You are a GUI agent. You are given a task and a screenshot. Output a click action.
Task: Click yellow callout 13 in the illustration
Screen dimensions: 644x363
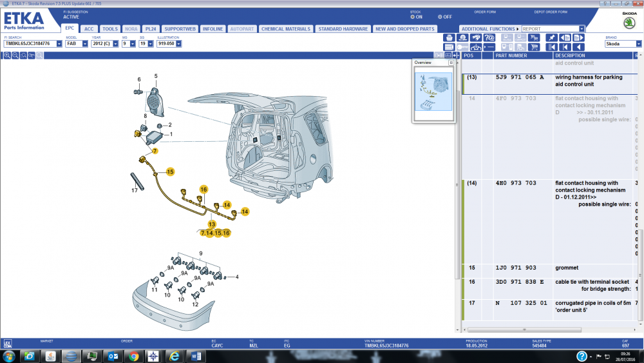[211, 224]
